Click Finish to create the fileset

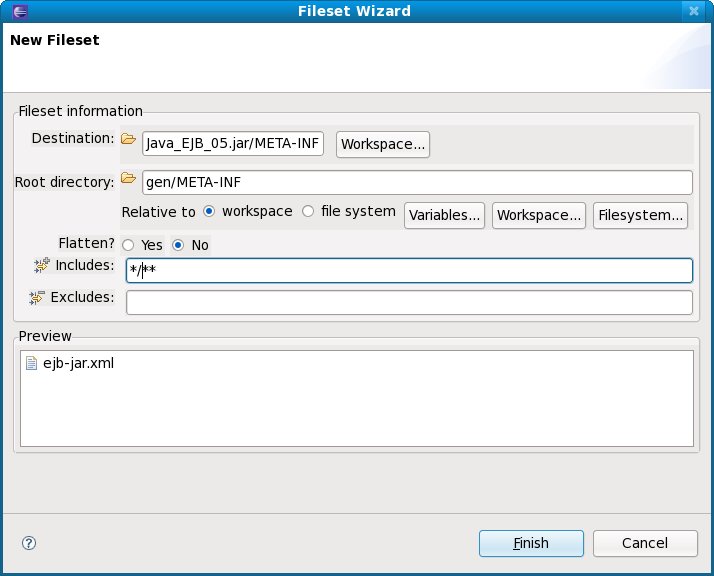[x=531, y=543]
